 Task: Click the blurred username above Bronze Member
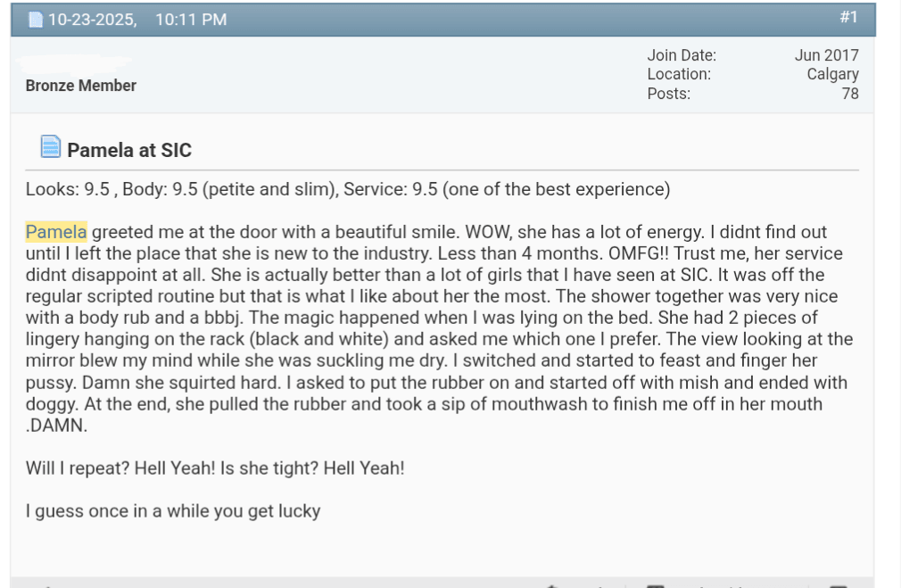coord(77,62)
